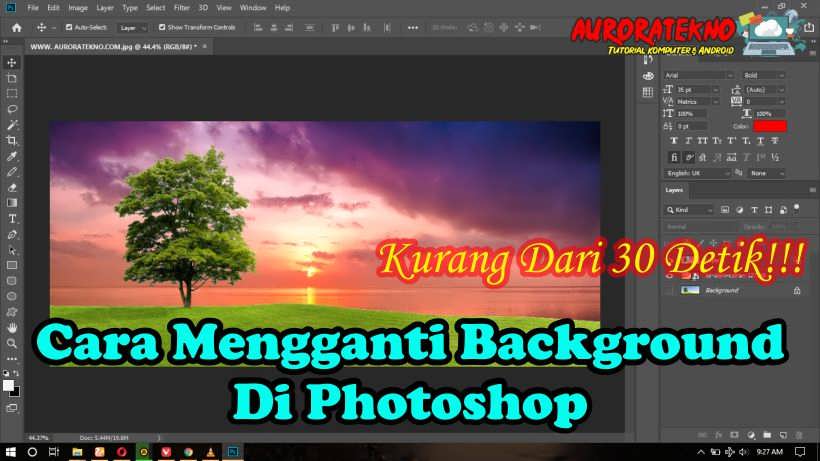
Task: Toggle Show Transform Controls checkbox
Action: [162, 27]
